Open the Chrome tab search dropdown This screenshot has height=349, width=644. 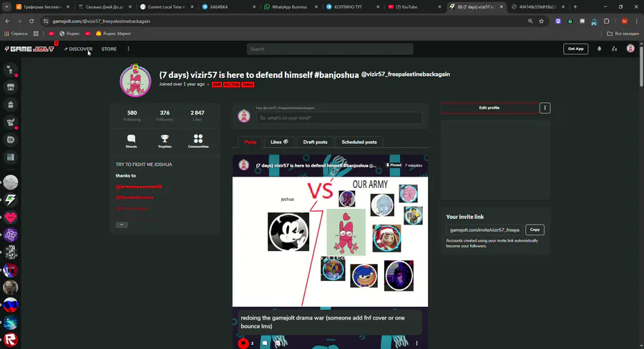(6, 7)
